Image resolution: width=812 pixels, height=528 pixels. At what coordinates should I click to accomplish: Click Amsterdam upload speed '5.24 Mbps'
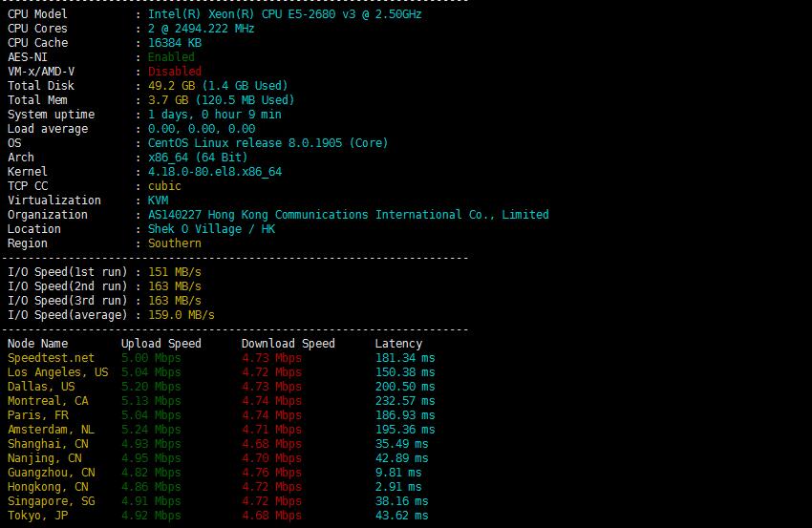(x=151, y=430)
